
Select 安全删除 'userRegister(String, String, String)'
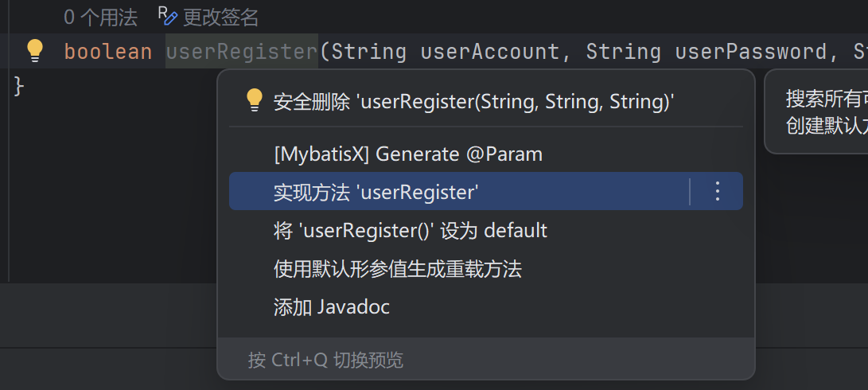(473, 101)
